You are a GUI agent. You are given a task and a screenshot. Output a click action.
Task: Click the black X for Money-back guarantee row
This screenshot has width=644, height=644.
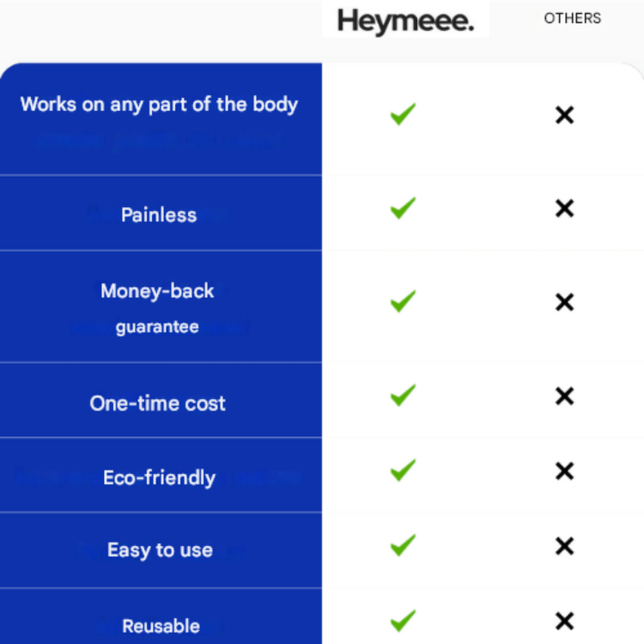coord(564,302)
